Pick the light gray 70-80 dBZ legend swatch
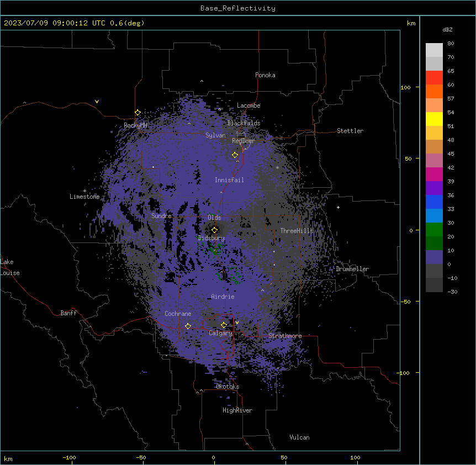The width and height of the screenshot is (476, 465). 434,50
